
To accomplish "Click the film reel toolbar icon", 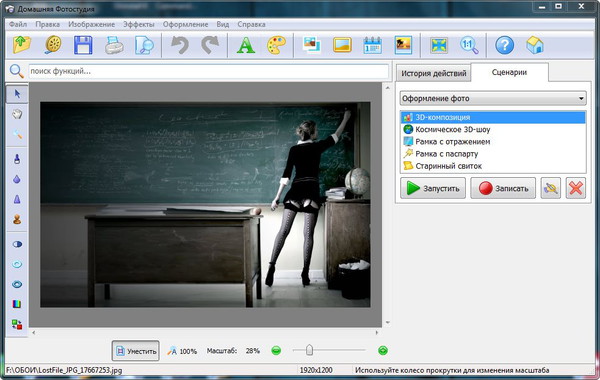I will 53,45.
